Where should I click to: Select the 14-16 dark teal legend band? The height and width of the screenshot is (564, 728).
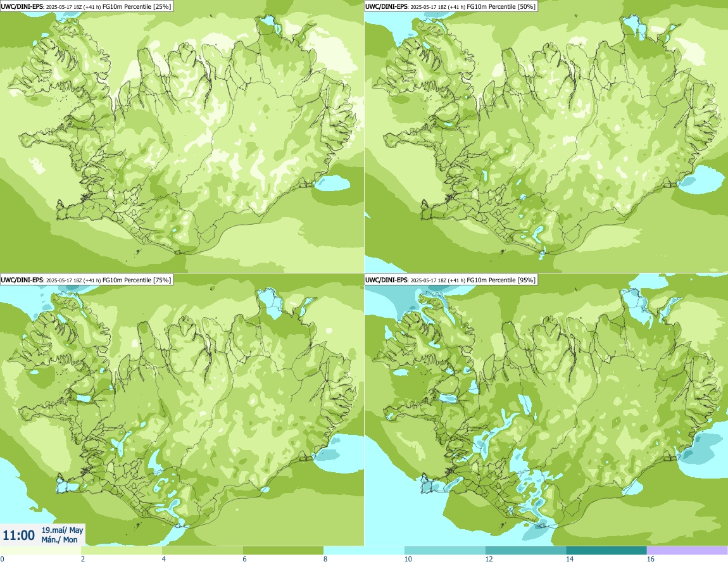coord(606,550)
